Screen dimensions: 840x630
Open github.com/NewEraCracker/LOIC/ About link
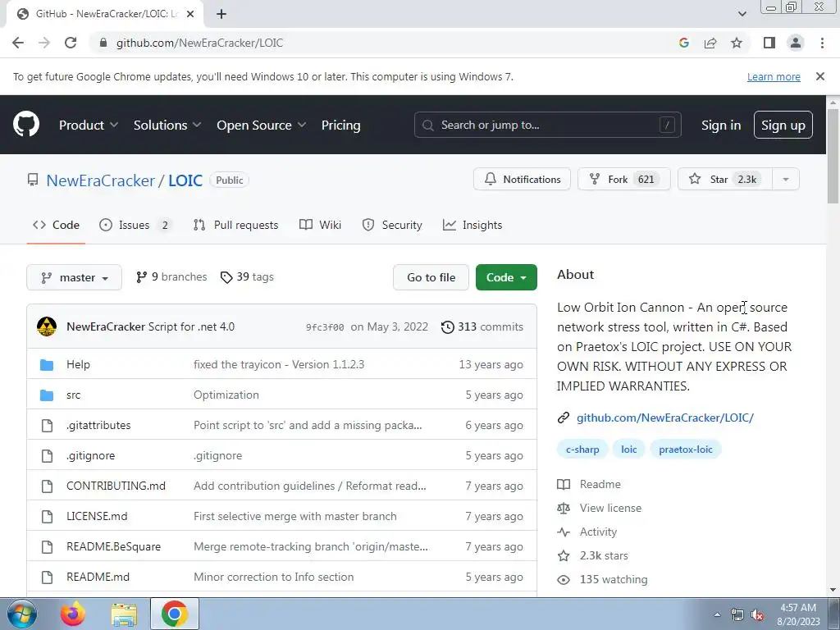tap(664, 418)
